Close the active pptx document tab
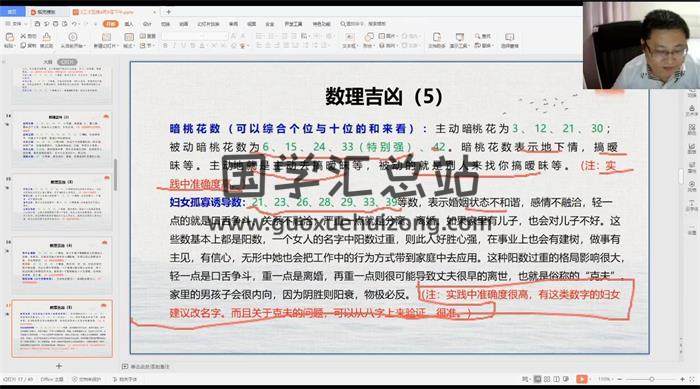 154,12
